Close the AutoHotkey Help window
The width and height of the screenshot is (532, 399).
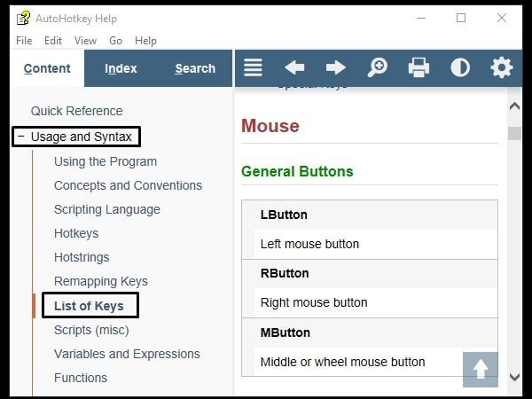tap(502, 18)
